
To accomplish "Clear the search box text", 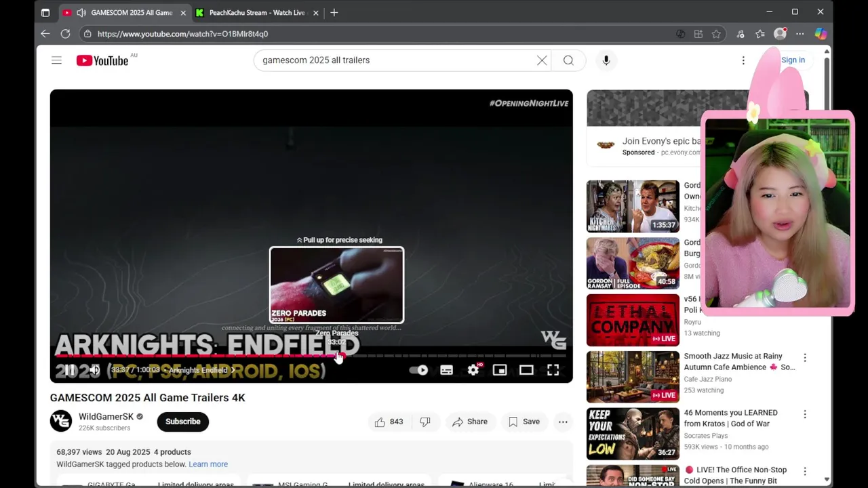I will pyautogui.click(x=542, y=60).
